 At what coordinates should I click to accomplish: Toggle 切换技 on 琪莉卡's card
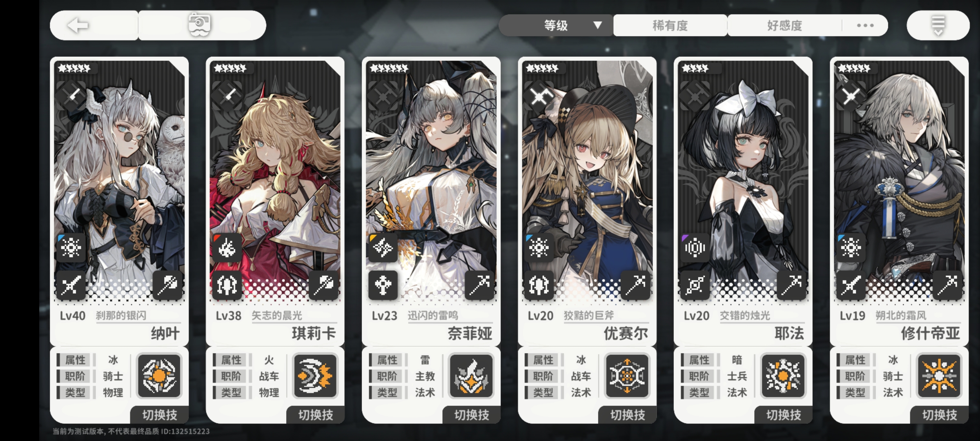tap(315, 415)
